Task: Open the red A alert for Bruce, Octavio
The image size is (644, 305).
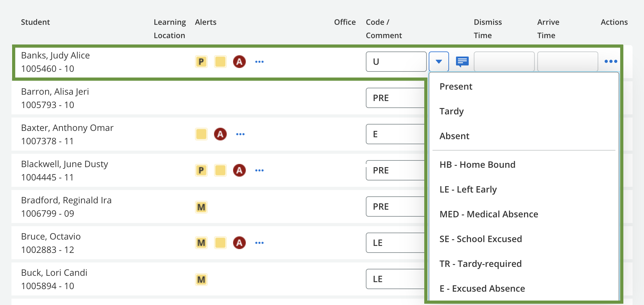Action: point(240,243)
